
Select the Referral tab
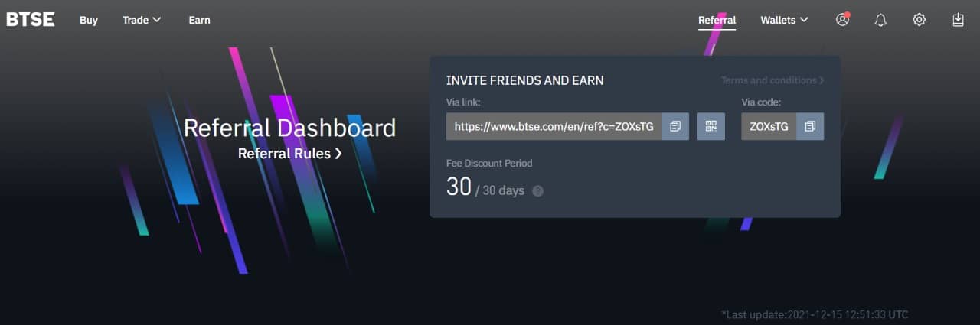tap(717, 21)
